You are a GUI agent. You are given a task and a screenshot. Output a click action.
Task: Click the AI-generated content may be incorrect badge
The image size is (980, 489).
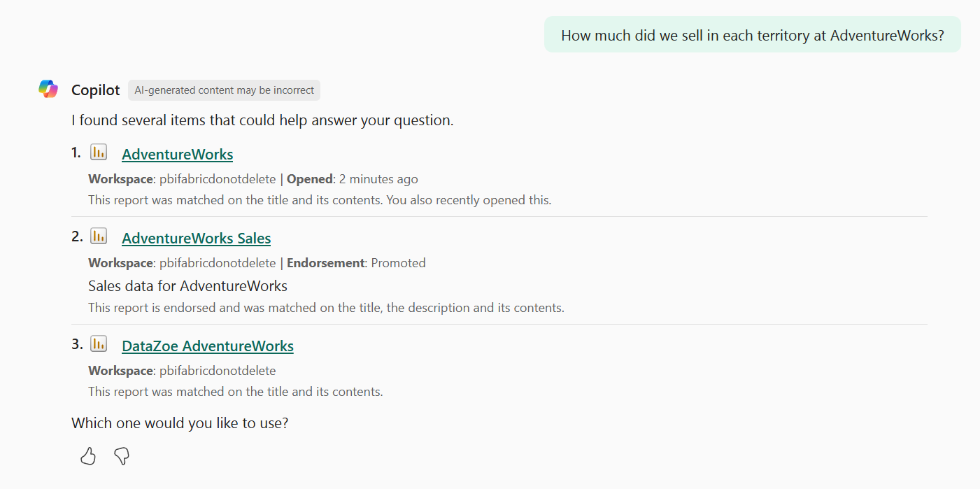tap(224, 90)
